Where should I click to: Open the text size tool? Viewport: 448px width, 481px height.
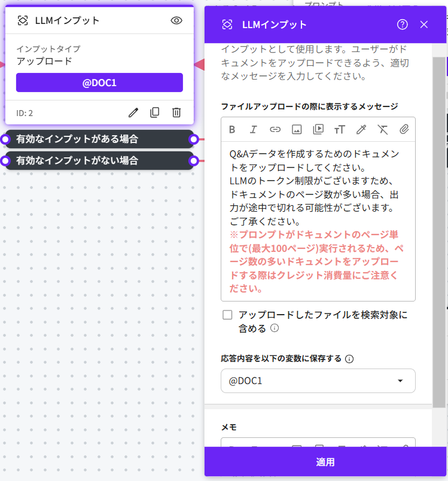click(x=339, y=129)
